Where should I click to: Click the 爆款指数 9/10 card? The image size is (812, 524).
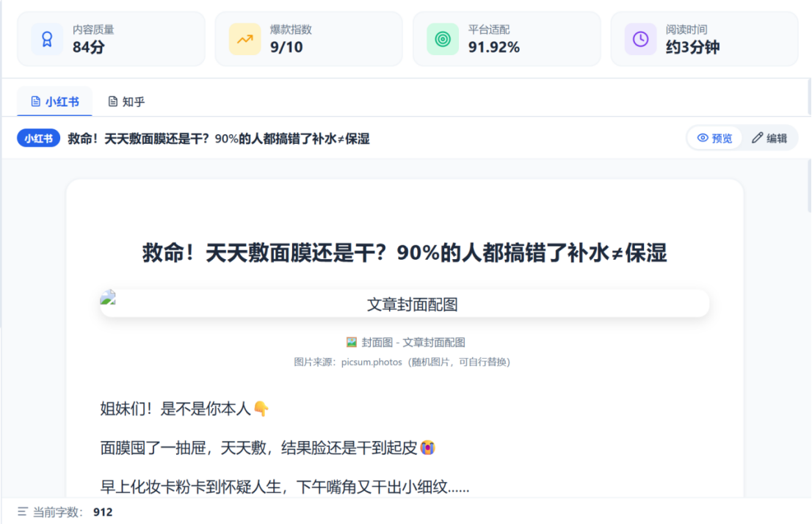click(x=308, y=40)
